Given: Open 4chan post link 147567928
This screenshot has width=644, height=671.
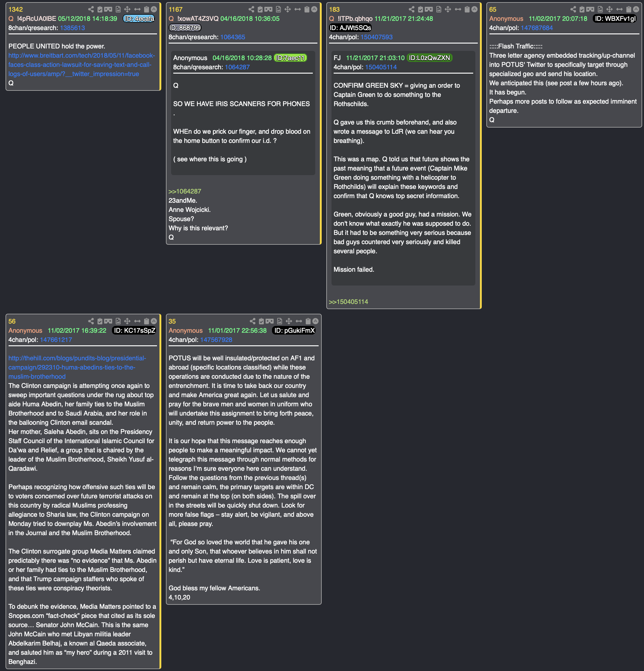Looking at the screenshot, I should (216, 340).
